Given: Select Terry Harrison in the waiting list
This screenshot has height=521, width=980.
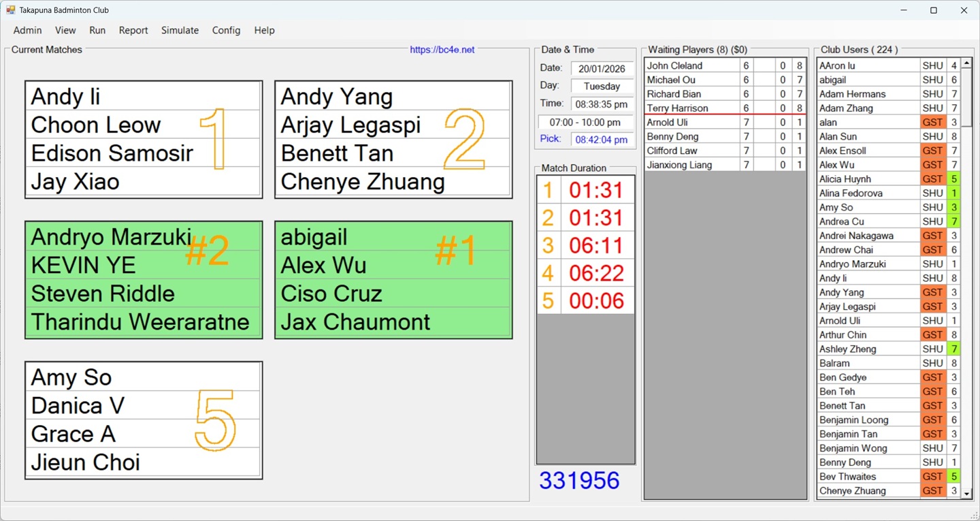Looking at the screenshot, I should pyautogui.click(x=691, y=108).
